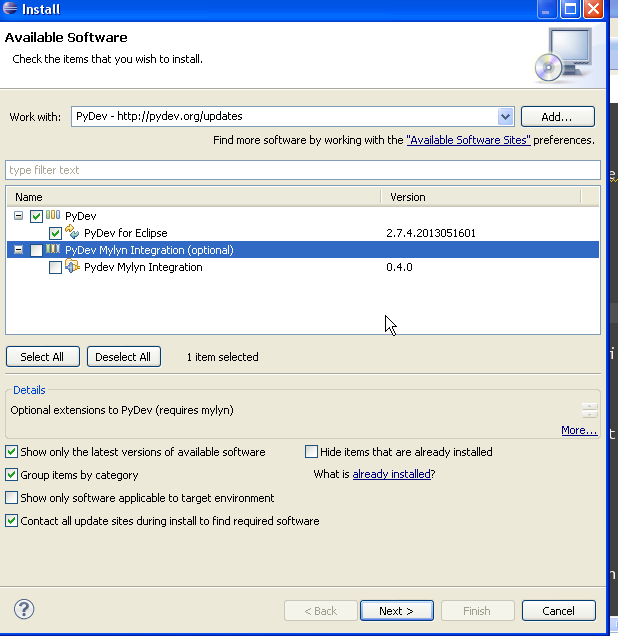Image resolution: width=618 pixels, height=636 pixels.
Task: Uncheck the PyDev category checkbox
Action: [x=36, y=216]
